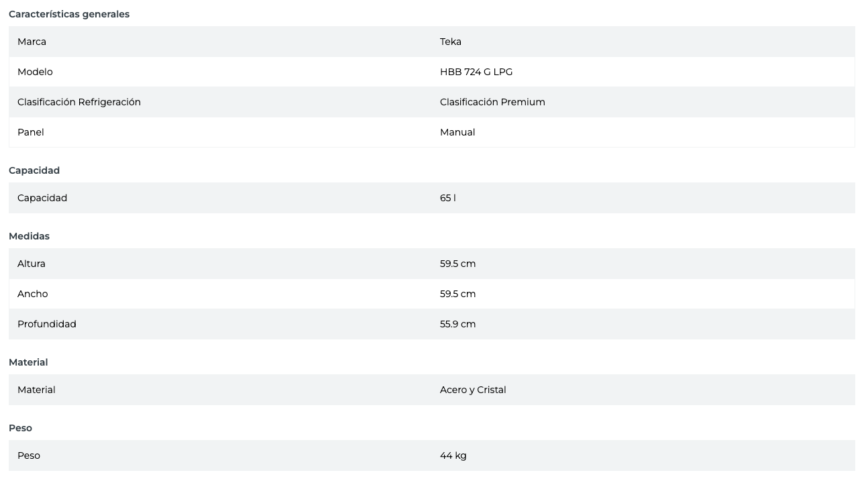Select the 55.9 cm depth value
The width and height of the screenshot is (868, 489).
point(457,324)
